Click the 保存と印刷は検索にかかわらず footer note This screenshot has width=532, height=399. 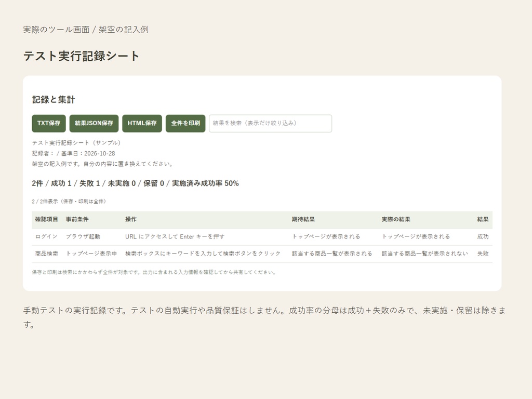click(x=154, y=272)
